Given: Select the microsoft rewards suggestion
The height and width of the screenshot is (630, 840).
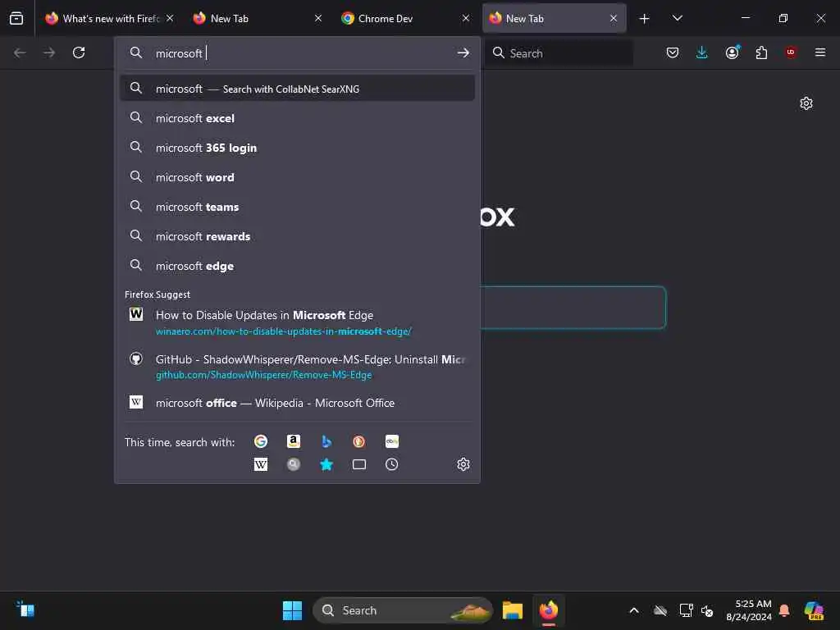Looking at the screenshot, I should pos(297,235).
